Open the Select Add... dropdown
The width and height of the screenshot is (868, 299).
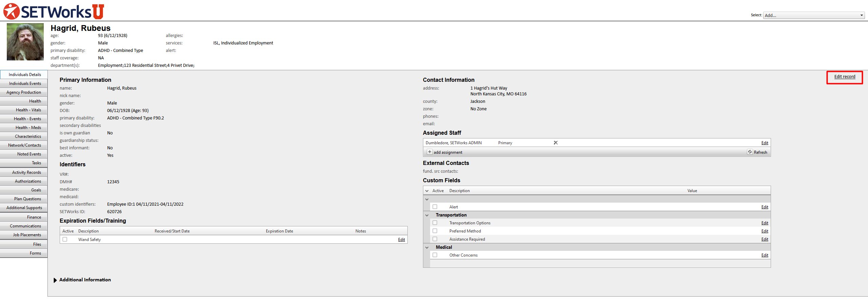(813, 15)
